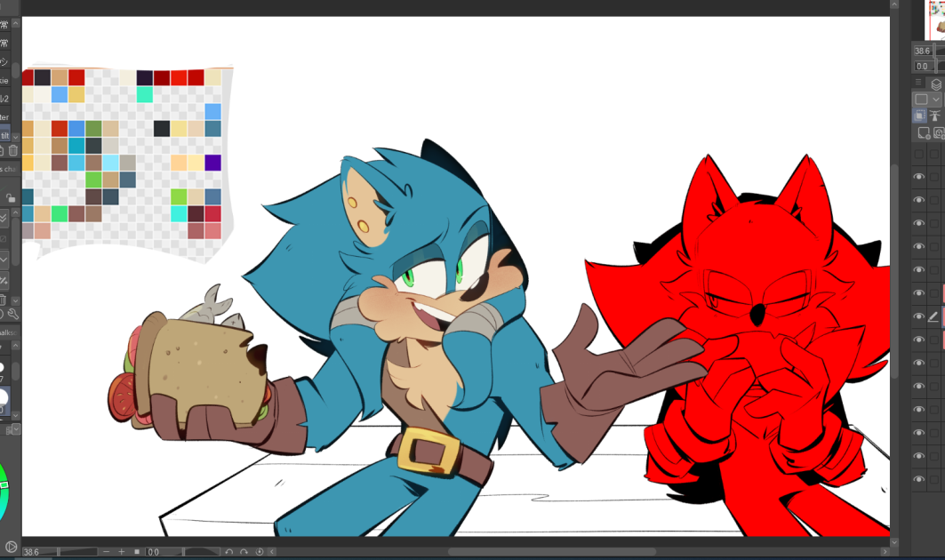The image size is (945, 560).
Task: Click the new raster layer icon
Action: pos(924,133)
